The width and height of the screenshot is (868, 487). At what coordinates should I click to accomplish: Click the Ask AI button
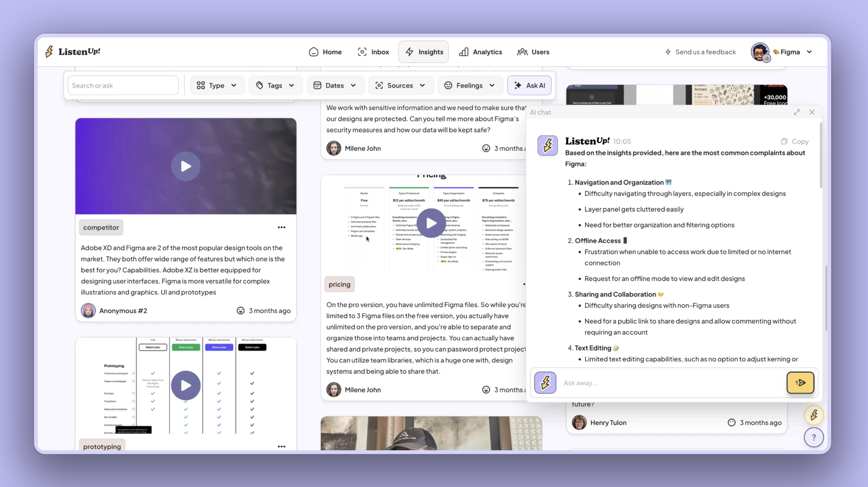pos(529,85)
